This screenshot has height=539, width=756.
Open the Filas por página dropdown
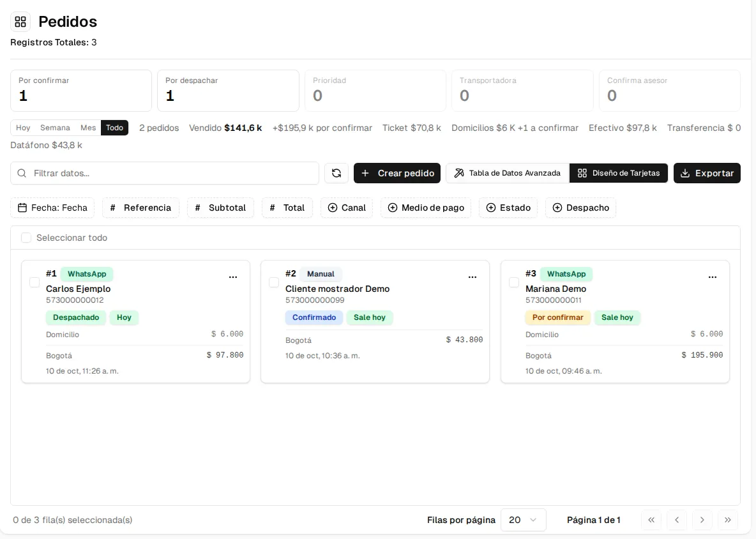[523, 520]
